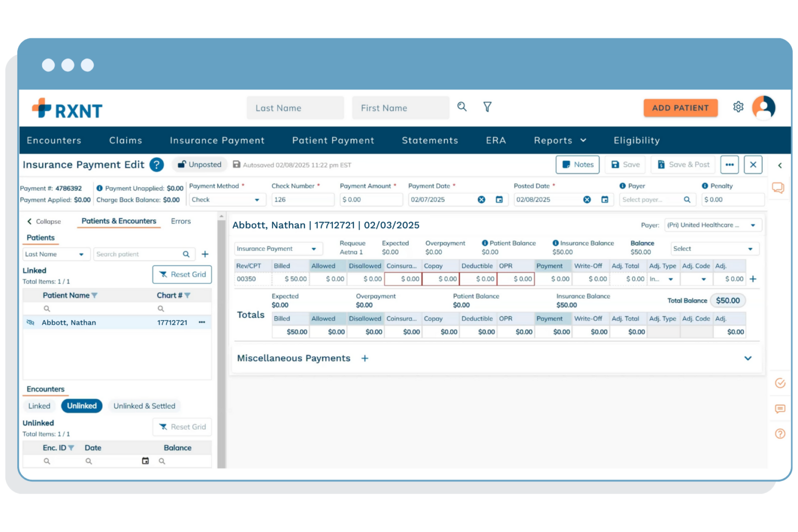The image size is (798, 532).
Task: Open settings via the gear icon
Action: coord(738,107)
